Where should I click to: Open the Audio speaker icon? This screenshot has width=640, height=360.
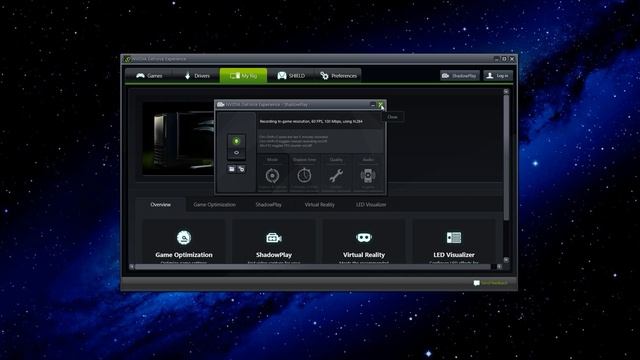[x=368, y=176]
